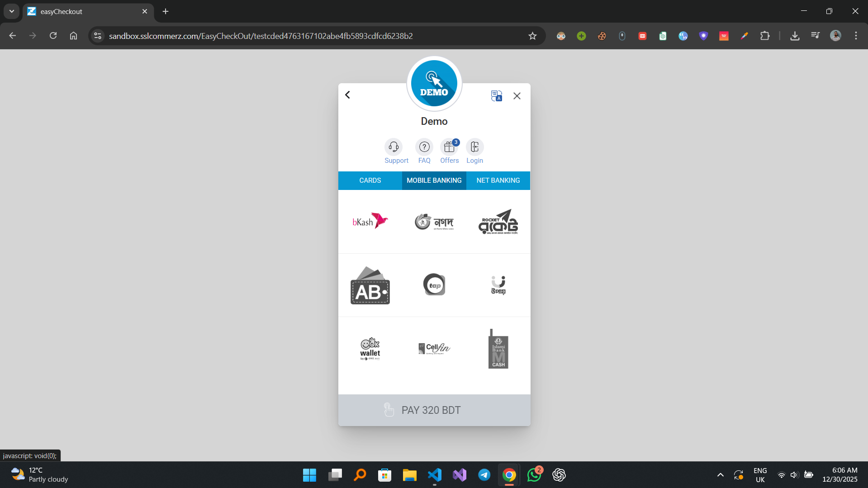Select the bKash payment option

370,221
